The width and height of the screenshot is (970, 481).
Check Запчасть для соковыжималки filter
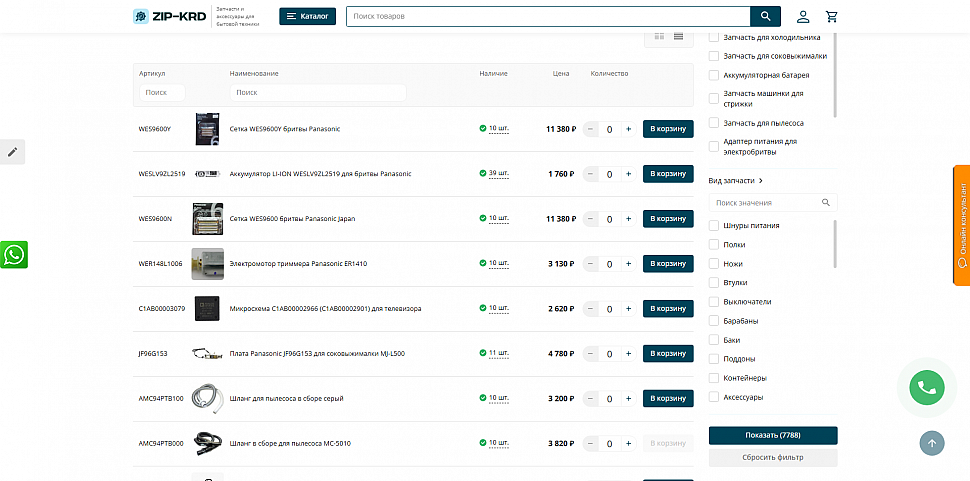[714, 56]
